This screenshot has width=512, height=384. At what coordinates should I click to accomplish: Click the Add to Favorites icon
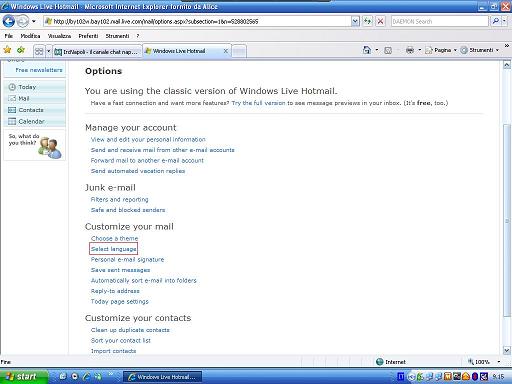click(21, 50)
